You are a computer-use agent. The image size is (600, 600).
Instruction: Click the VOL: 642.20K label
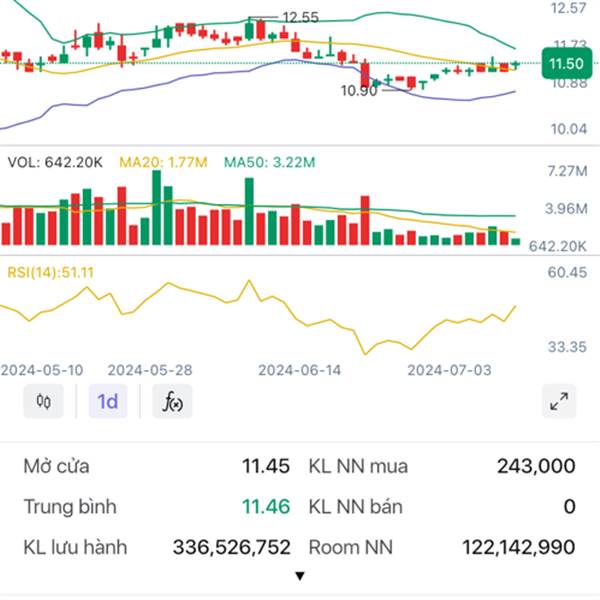tap(55, 162)
